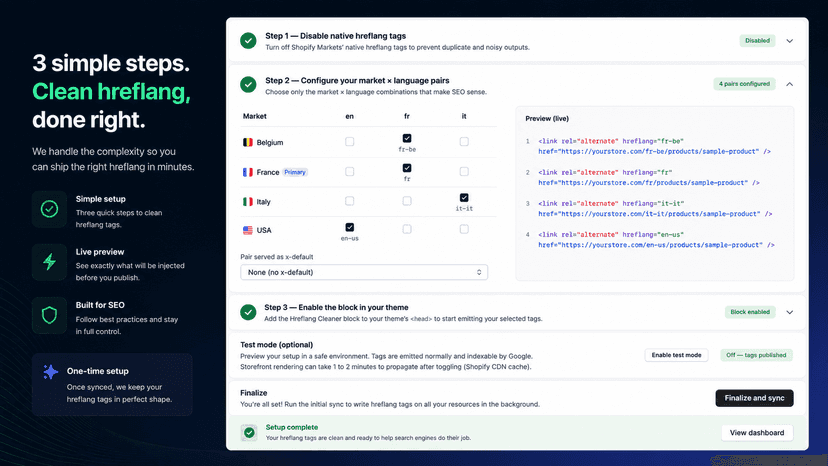Click the Disabled status badge

757,41
